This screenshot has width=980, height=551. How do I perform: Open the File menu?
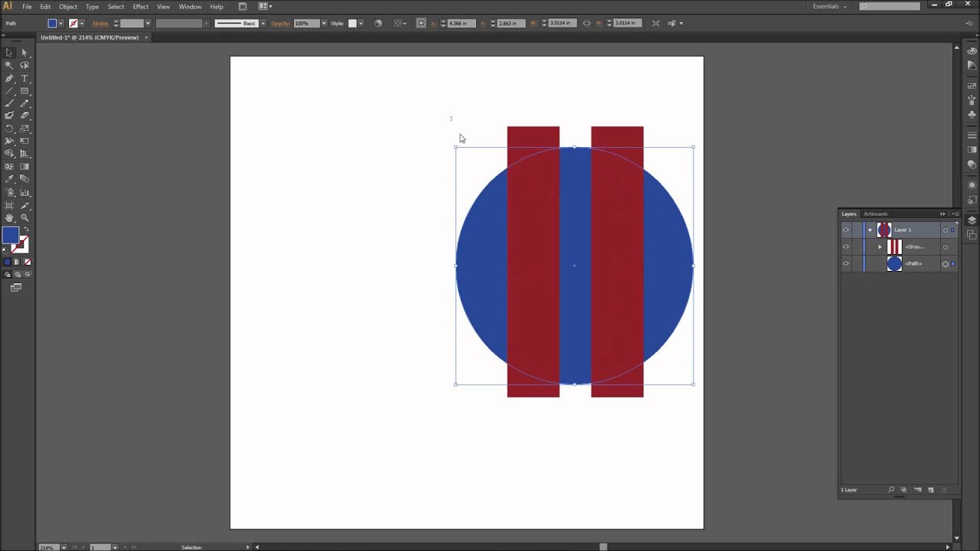(27, 6)
